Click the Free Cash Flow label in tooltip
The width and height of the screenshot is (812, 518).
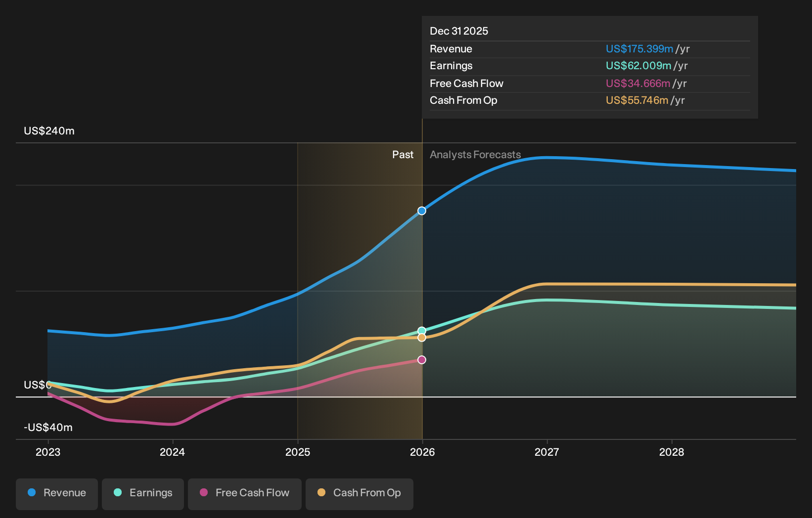pos(466,84)
